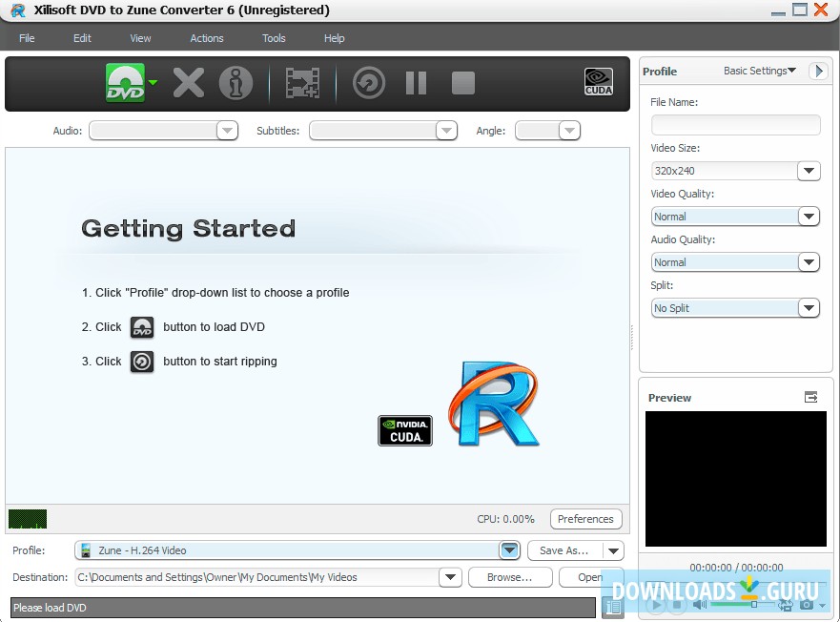Click the DVD icon in step 2
Viewport: 840px width, 622px height.
coord(142,327)
